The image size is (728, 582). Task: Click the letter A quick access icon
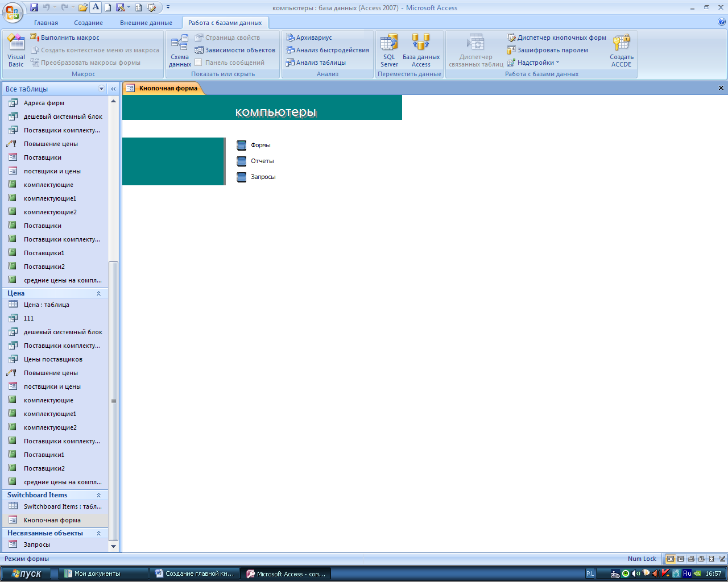coord(96,7)
